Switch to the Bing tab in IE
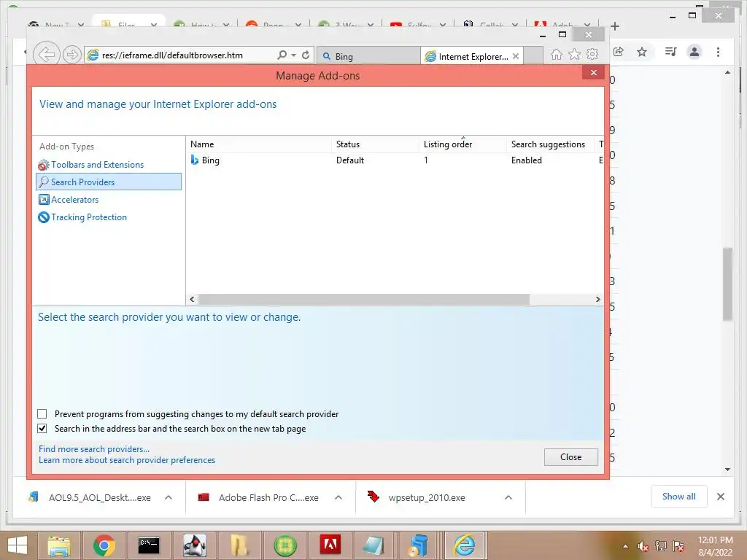This screenshot has width=747, height=560. tap(368, 56)
